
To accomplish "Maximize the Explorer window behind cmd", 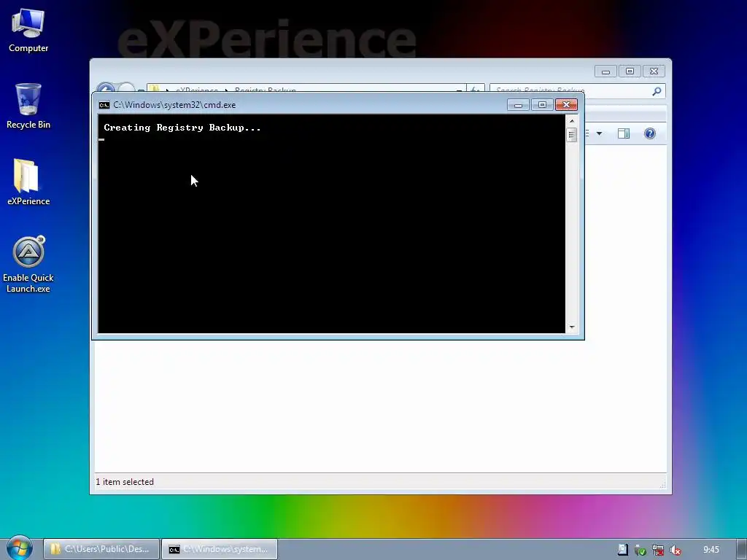I will (630, 71).
